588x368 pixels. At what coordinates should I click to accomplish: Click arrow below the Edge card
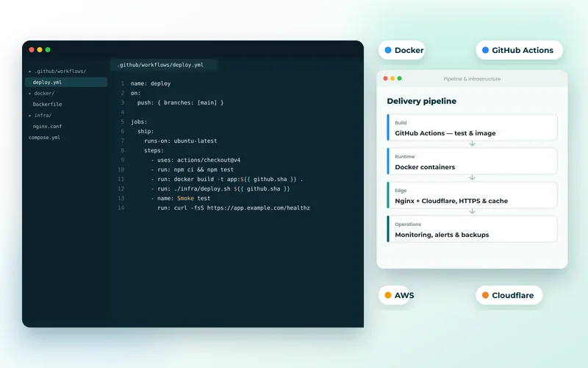click(x=472, y=211)
